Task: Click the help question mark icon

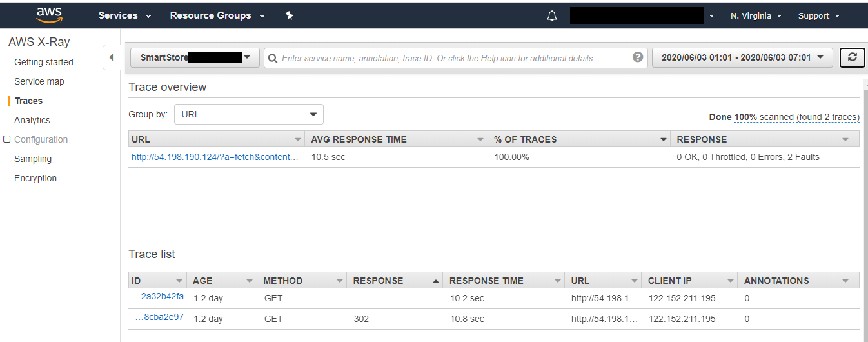Action: pyautogui.click(x=638, y=57)
